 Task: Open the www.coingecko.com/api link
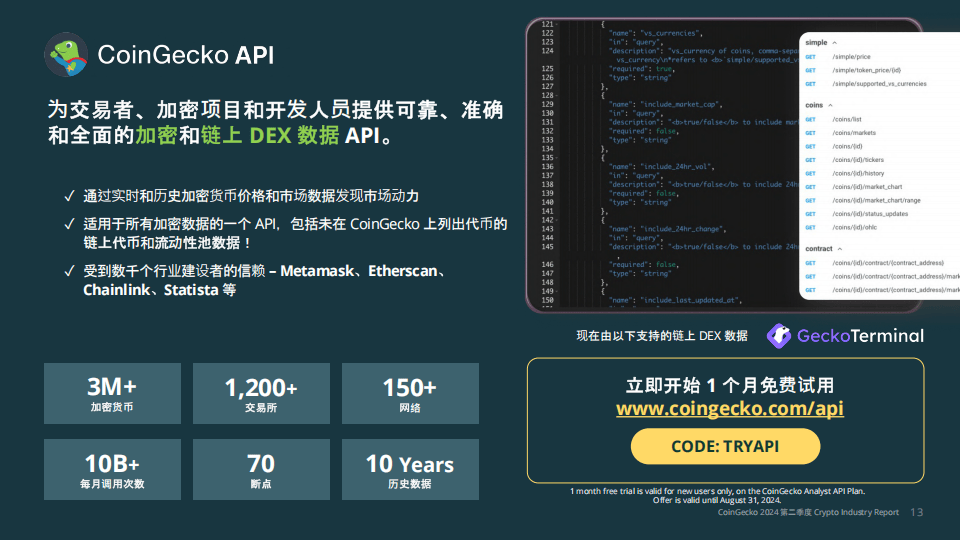[x=729, y=408]
